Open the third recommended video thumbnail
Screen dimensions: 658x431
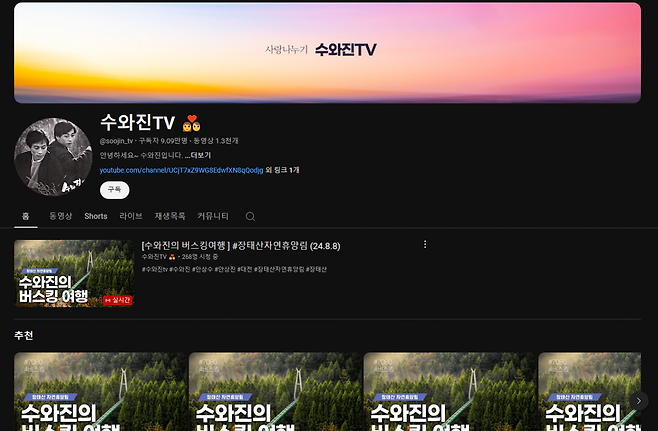pos(450,392)
